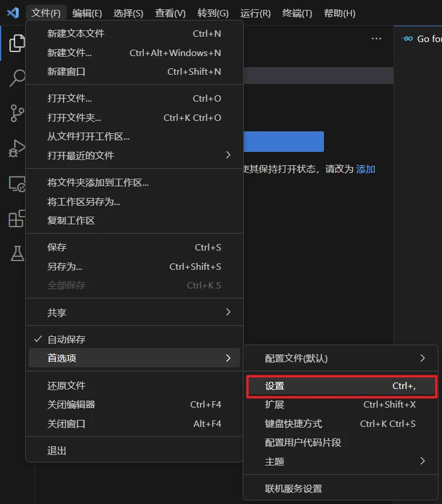
Task: Choose 退出 menu item
Action: [x=134, y=451]
